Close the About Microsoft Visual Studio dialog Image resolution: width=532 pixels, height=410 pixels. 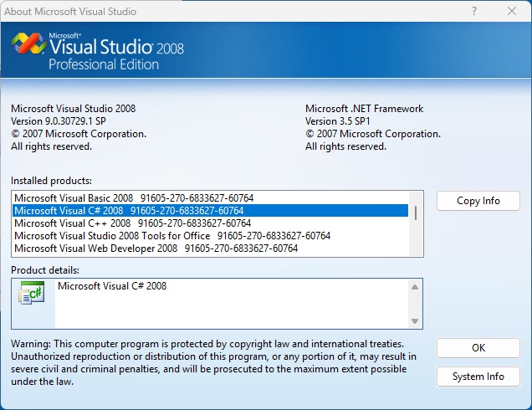512,11
